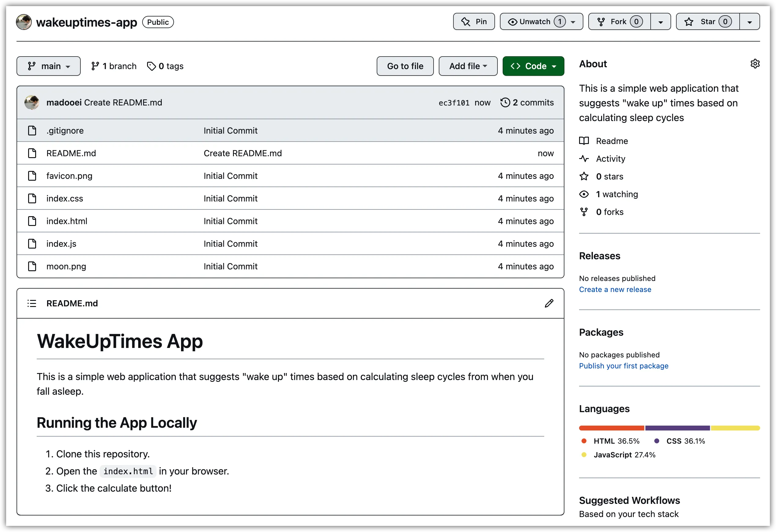Viewport: 776px width, 532px height.
Task: Open the moon.png file
Action: point(66,267)
